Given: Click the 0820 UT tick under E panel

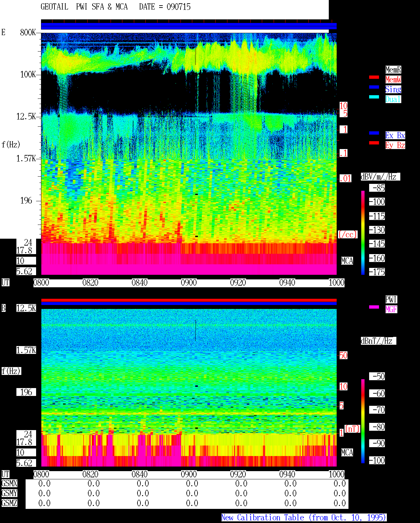Looking at the screenshot, I should (x=91, y=282).
